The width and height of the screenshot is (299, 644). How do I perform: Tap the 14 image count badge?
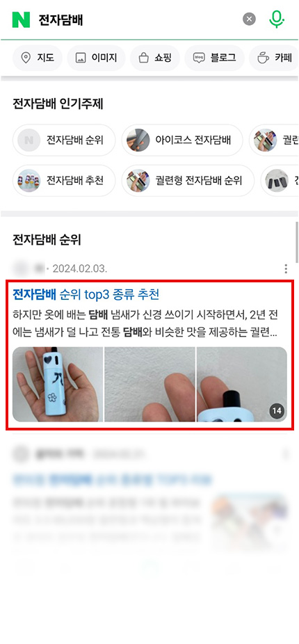277,411
